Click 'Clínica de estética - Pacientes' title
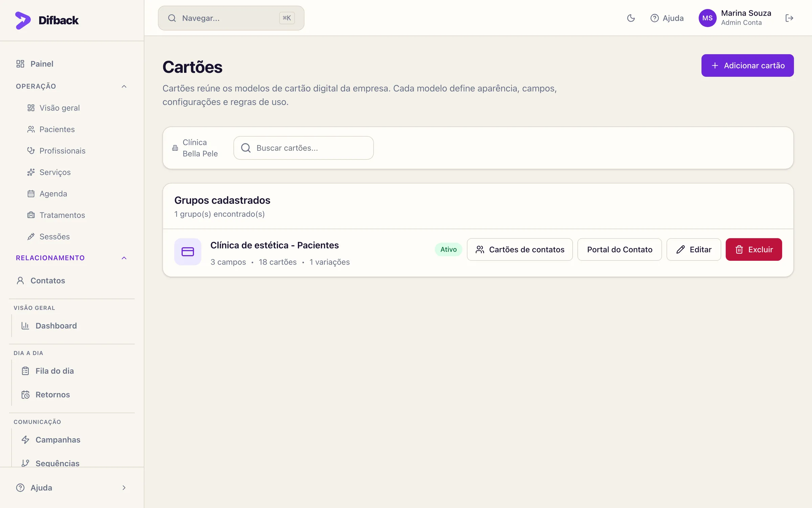 274,245
